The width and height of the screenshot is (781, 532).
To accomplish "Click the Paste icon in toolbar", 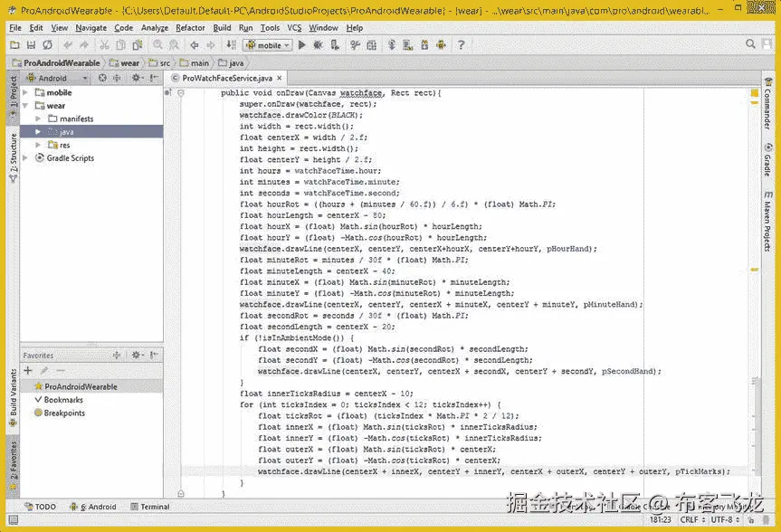I will click(x=137, y=45).
